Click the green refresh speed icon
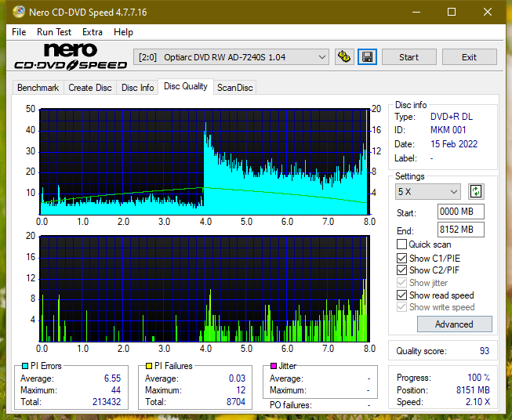The width and height of the screenshot is (512, 420). (x=476, y=191)
